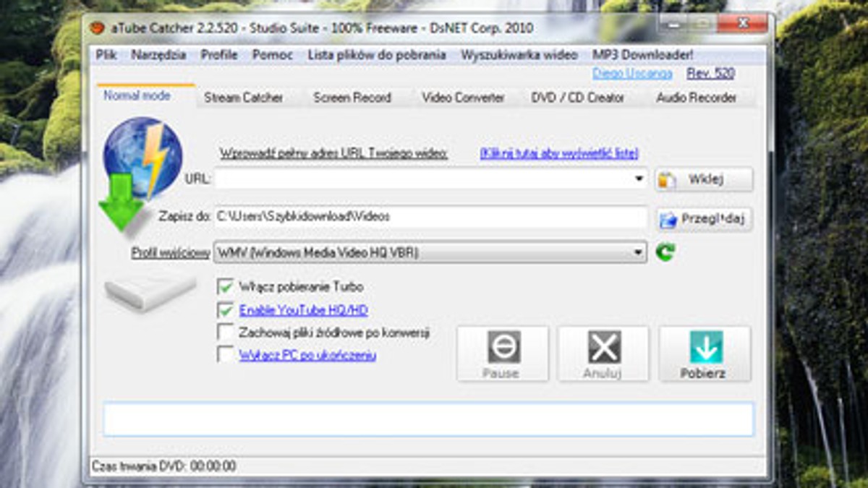
Task: Enable Zachowaj pliki źródłowe po konwersji checkbox
Action: 225,333
